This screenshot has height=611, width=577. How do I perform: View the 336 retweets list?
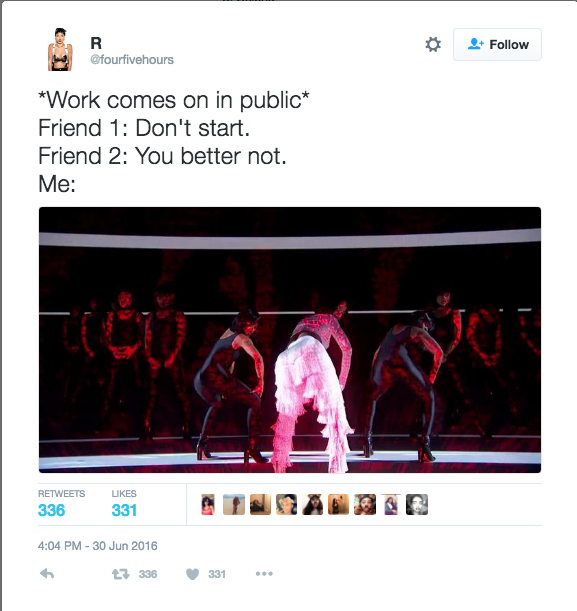pos(61,504)
